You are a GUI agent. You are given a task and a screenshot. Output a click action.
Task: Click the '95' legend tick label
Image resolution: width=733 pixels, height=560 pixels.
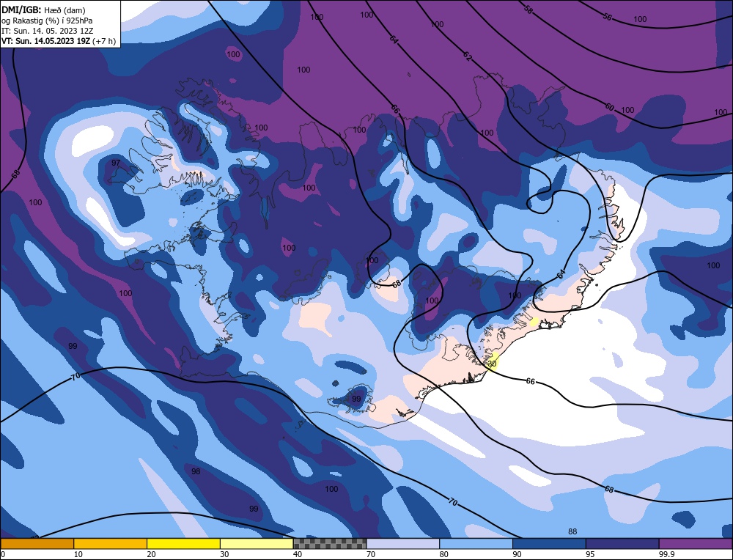pyautogui.click(x=590, y=554)
